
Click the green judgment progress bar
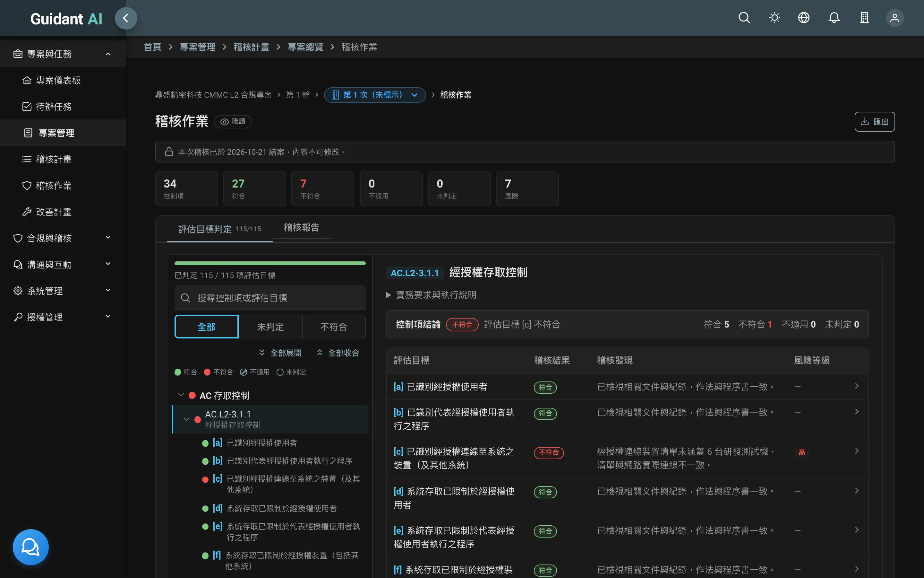(270, 263)
